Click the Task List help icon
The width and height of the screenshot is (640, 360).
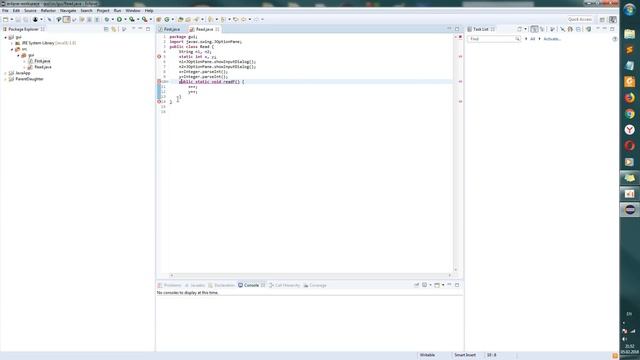[x=615, y=39]
